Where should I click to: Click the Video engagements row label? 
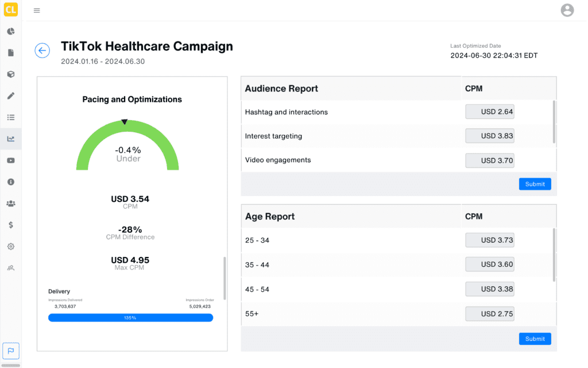[x=278, y=160]
